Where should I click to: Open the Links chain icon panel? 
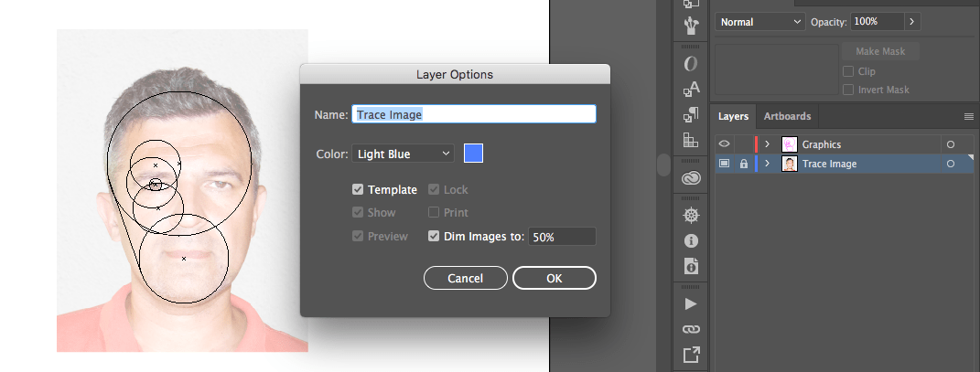(x=691, y=329)
